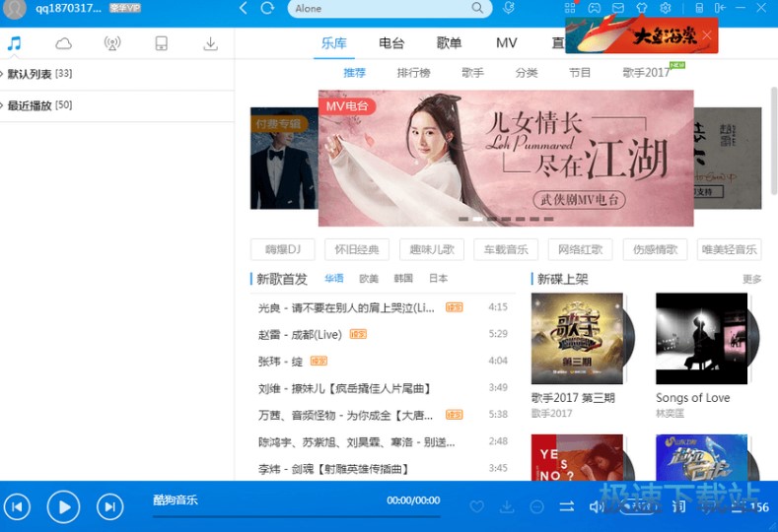Image resolution: width=778 pixels, height=532 pixels.
Task: Open the play queue showing 156
Action: coord(749,507)
